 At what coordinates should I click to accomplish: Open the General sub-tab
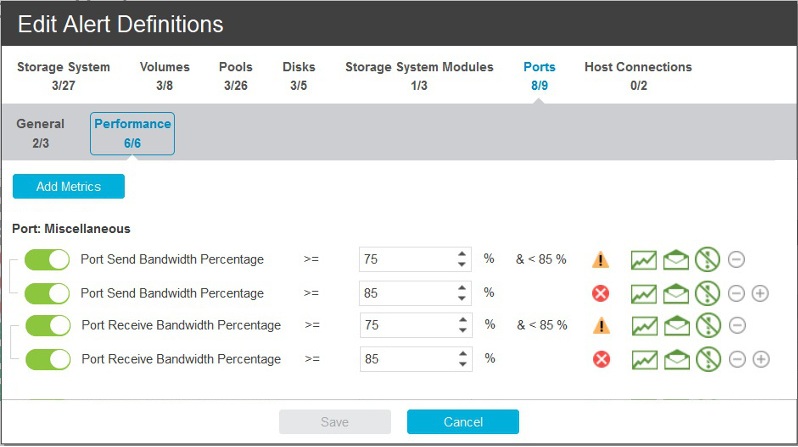[40, 133]
